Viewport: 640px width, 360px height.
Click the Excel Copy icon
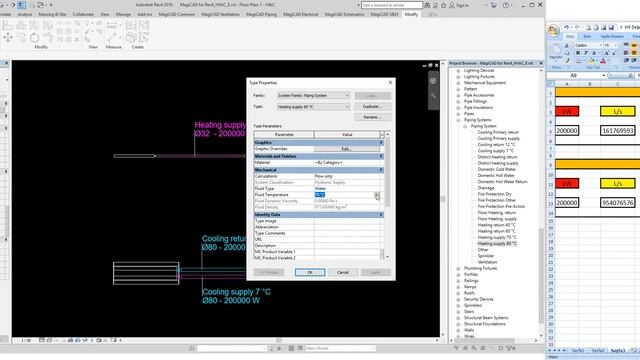click(x=567, y=53)
